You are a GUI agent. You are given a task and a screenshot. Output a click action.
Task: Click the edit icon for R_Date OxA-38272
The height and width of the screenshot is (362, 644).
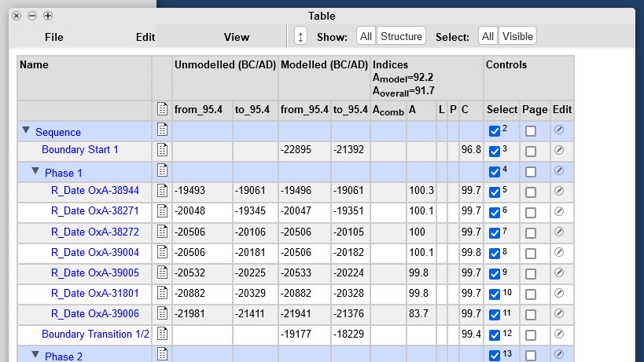tap(559, 232)
